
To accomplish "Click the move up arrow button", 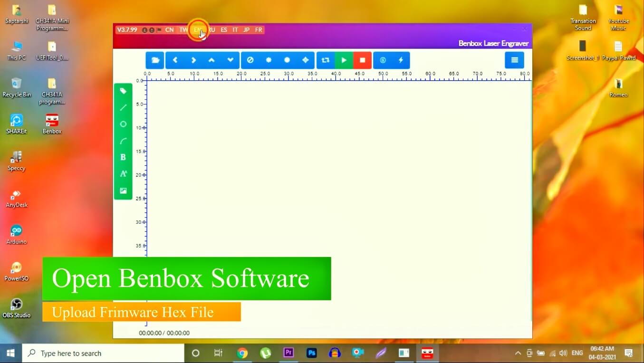I will [212, 60].
